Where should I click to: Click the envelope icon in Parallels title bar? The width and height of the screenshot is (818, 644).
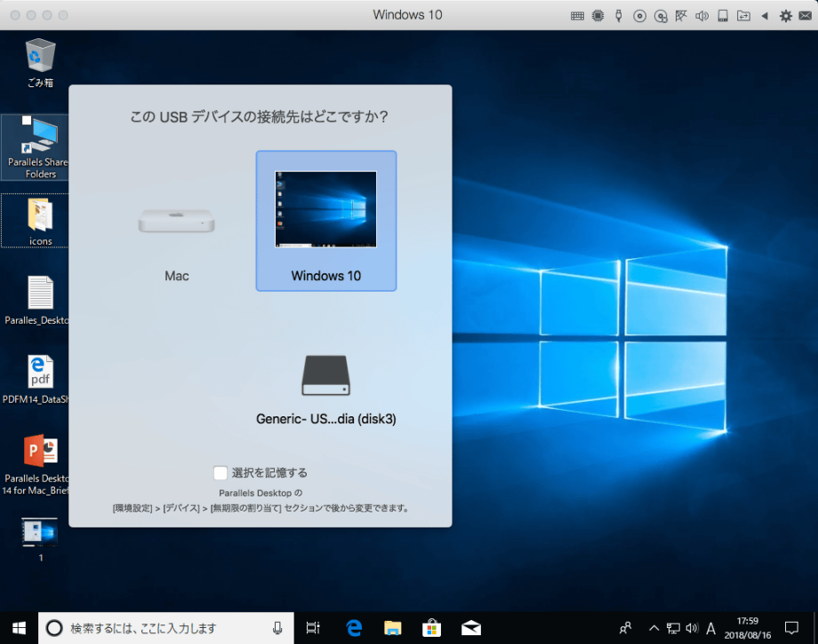(806, 16)
